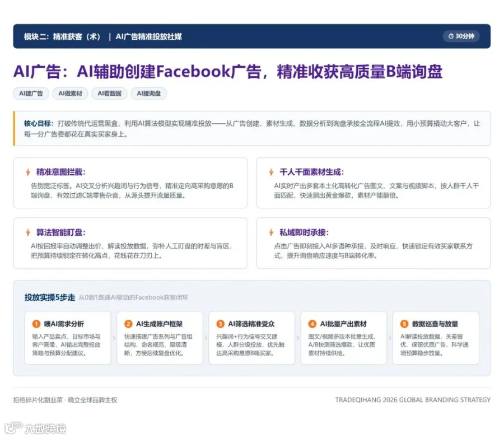Screen dimensions: 504x438
Task: Click the lightning icon beside 千人千面素材生成
Action: coord(271,172)
